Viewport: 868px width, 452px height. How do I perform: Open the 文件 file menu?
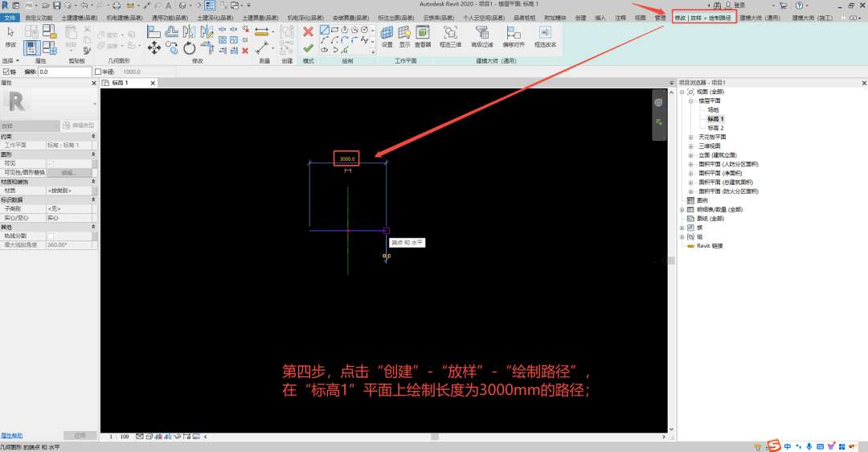point(10,18)
